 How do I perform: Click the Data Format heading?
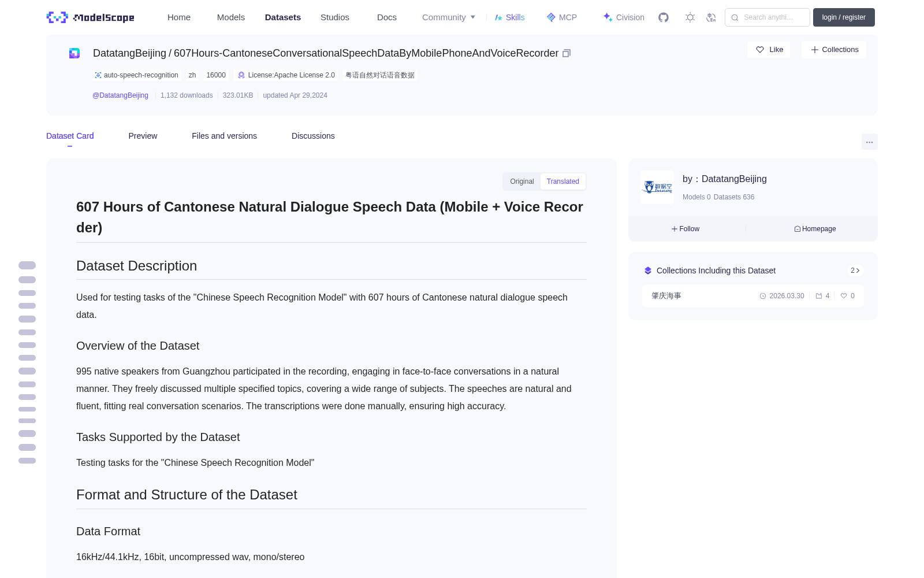(109, 531)
